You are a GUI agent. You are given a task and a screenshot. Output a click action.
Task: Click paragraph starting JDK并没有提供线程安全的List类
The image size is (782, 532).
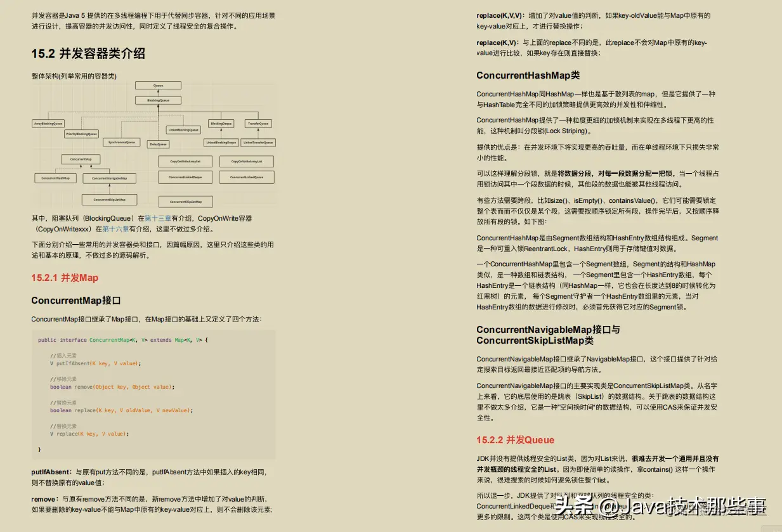coord(598,469)
